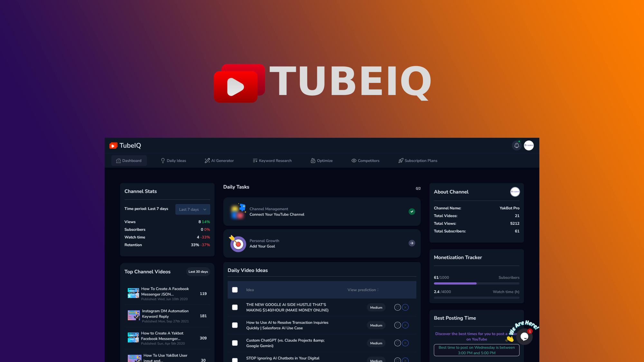Toggle the first Daily Video Ideas checkbox
This screenshot has height=362, width=644.
pos(234,307)
